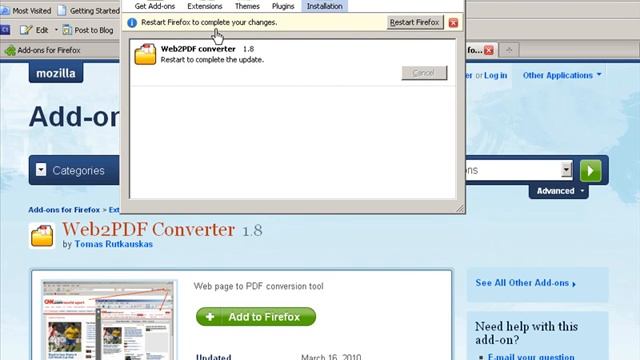The height and width of the screenshot is (360, 640).
Task: Click the Web2PDF Converter title heading
Action: tap(148, 230)
